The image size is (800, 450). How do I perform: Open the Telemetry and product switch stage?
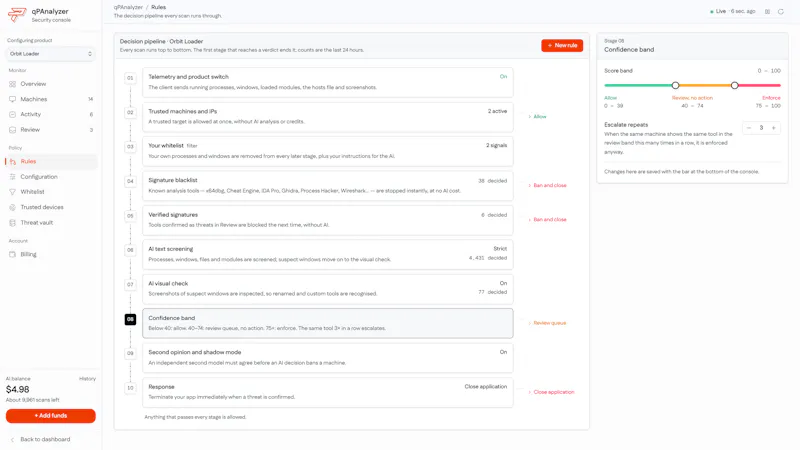pyautogui.click(x=328, y=82)
